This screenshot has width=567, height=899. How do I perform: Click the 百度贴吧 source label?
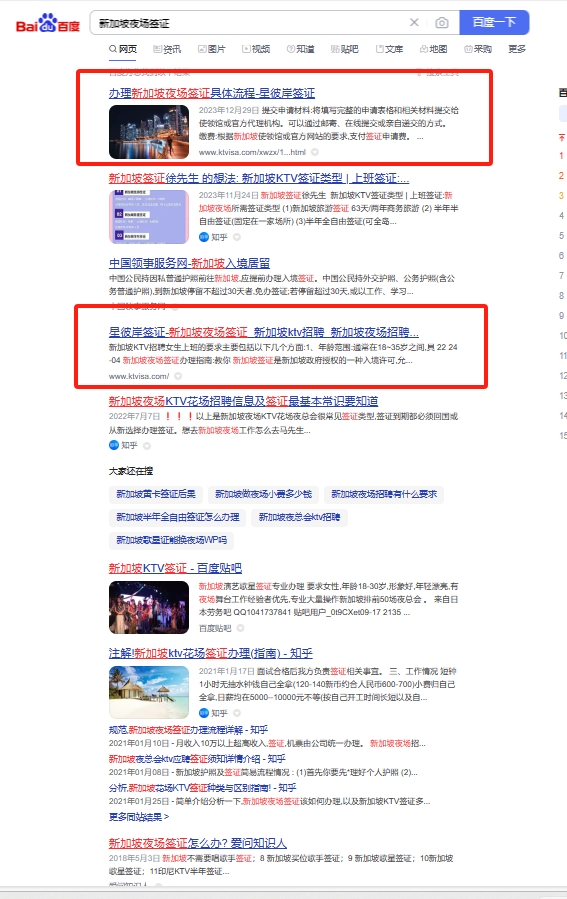(215, 628)
